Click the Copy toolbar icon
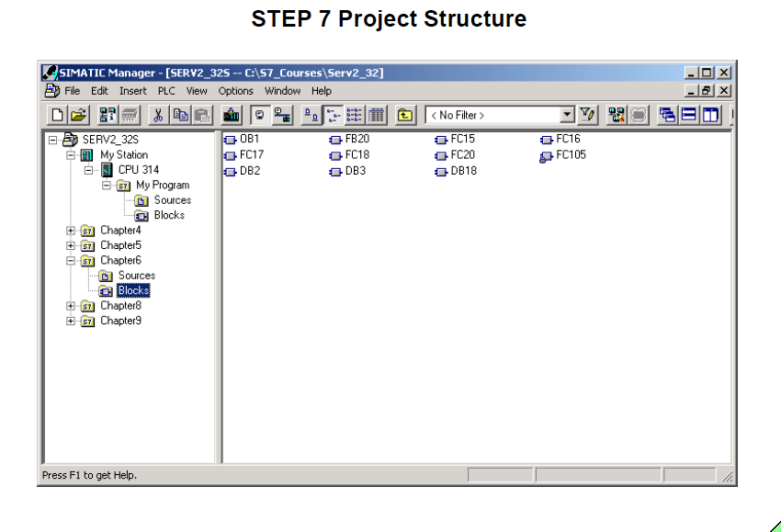The height and width of the screenshot is (532, 781). (x=180, y=115)
